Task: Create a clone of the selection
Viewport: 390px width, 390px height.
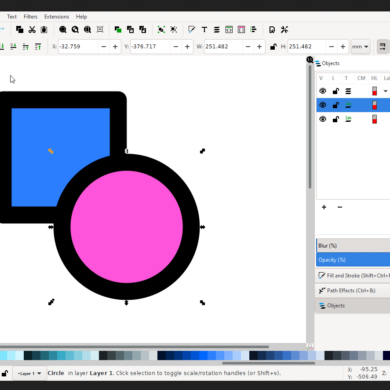Action: point(130,30)
